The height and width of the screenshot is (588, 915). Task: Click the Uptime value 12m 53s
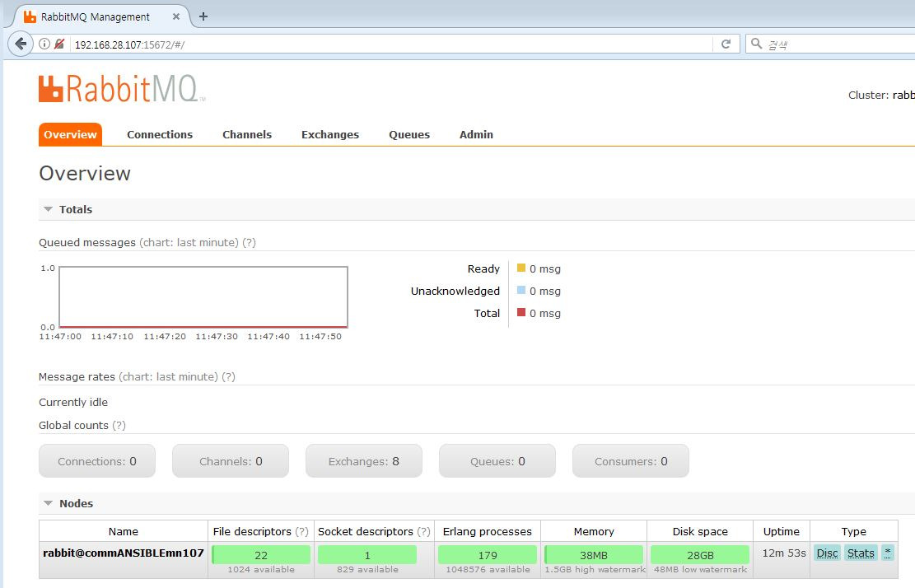pos(784,553)
